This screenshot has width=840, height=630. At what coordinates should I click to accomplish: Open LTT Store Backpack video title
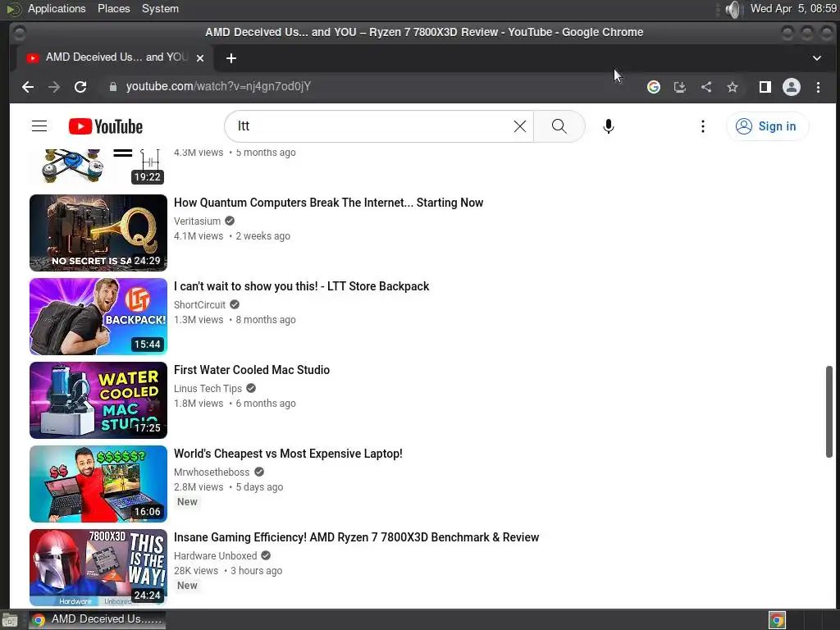[x=301, y=286]
